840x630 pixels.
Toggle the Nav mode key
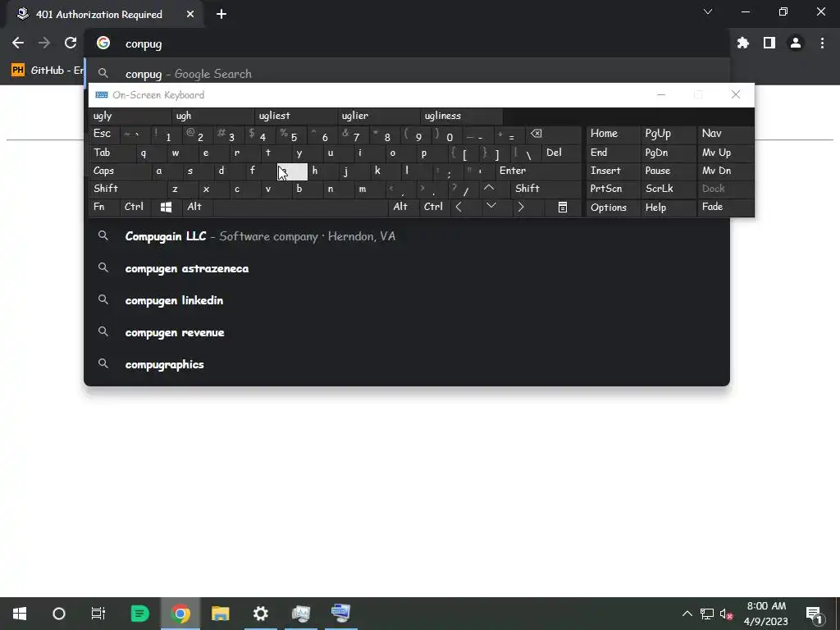point(725,134)
